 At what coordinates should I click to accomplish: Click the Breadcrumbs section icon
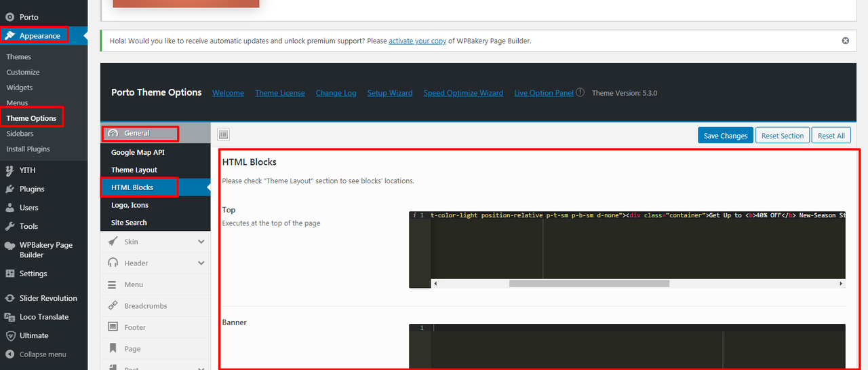113,306
